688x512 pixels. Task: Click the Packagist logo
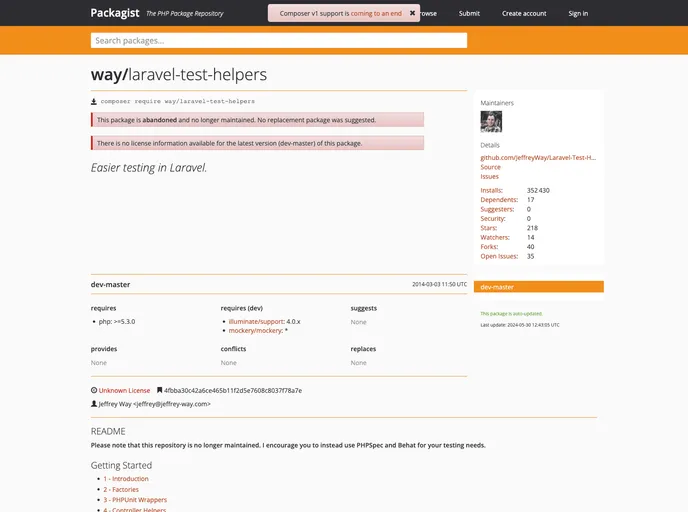click(115, 13)
